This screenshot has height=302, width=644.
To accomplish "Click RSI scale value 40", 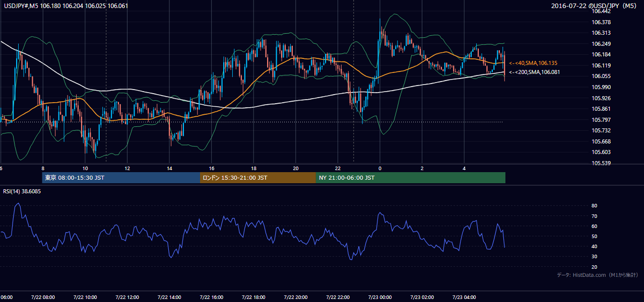I will pyautogui.click(x=595, y=247).
